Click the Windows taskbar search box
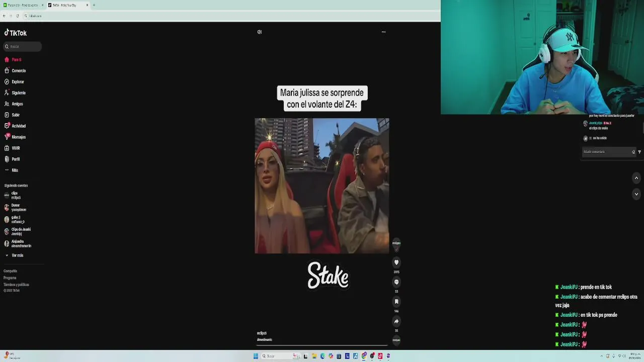Screen dimensions: 644x362 pyautogui.click(x=281, y=356)
